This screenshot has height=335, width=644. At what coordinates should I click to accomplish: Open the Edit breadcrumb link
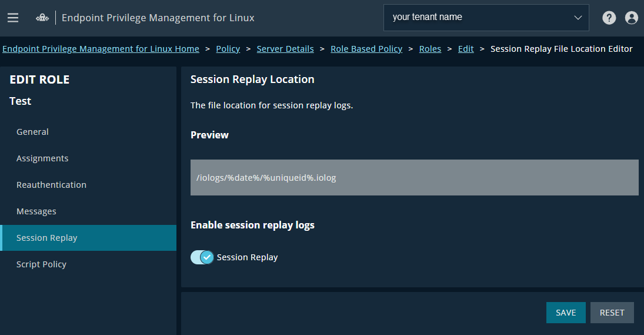[466, 49]
